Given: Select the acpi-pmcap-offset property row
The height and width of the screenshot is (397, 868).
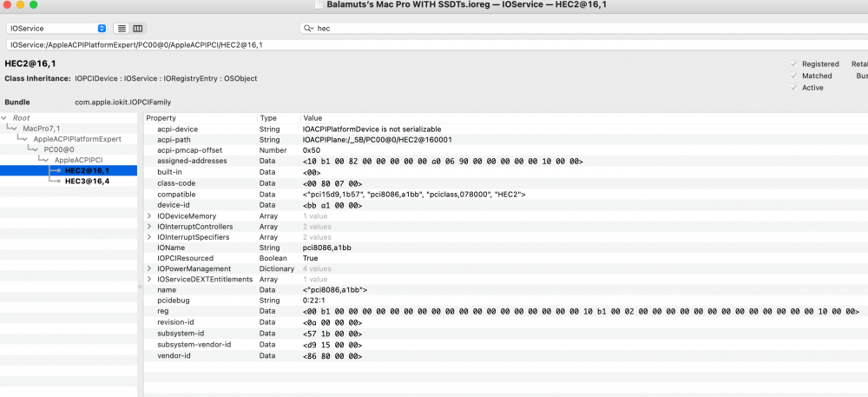Looking at the screenshot, I should [x=506, y=150].
